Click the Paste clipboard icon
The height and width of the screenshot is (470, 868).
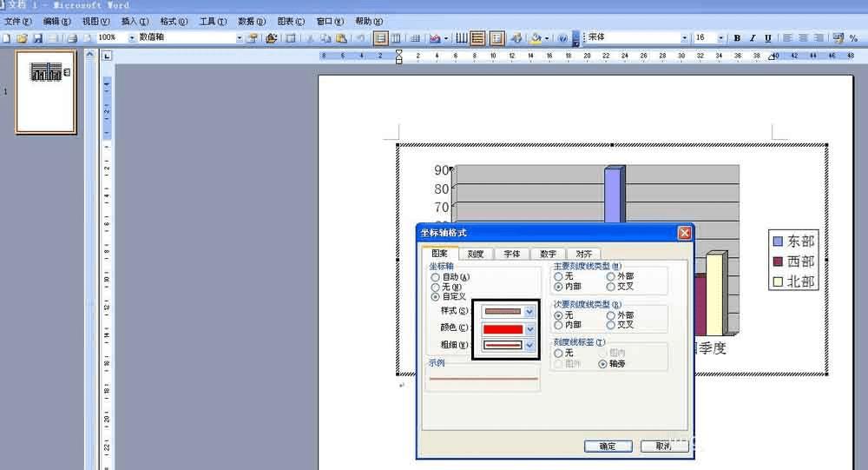pos(341,37)
